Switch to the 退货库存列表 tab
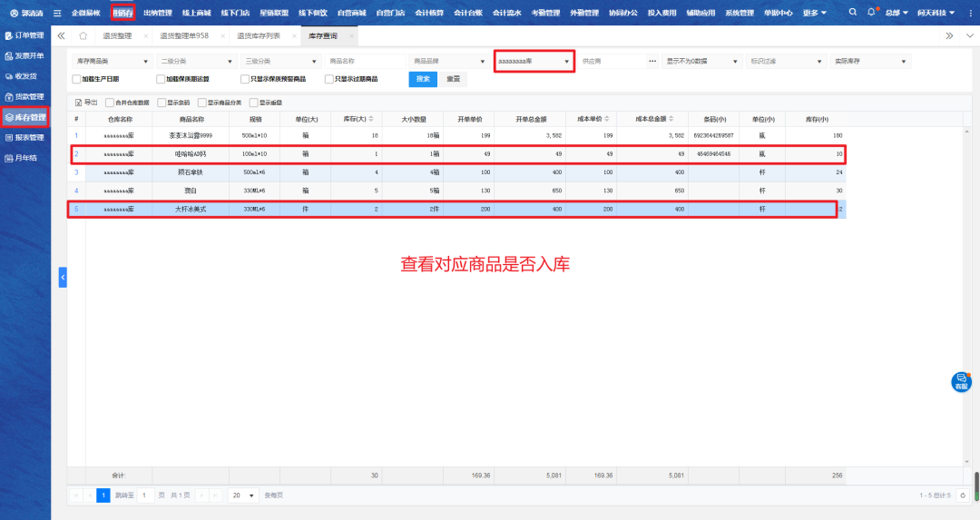980x520 pixels. tap(258, 35)
